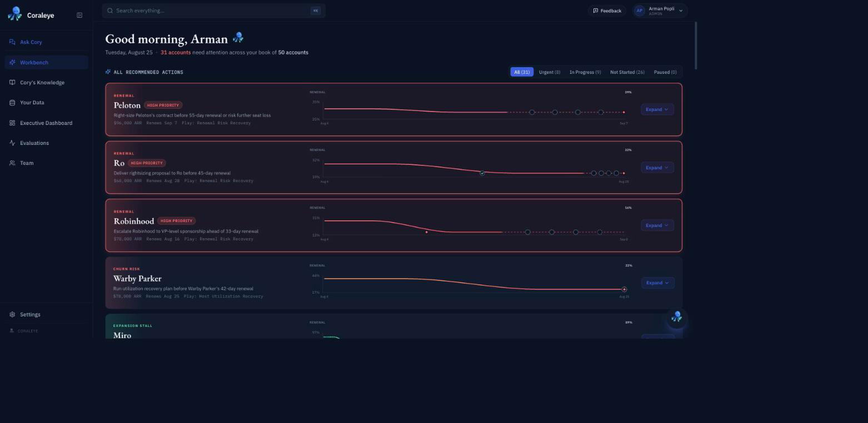
Task: Show In Progress (9) actions
Action: point(585,72)
